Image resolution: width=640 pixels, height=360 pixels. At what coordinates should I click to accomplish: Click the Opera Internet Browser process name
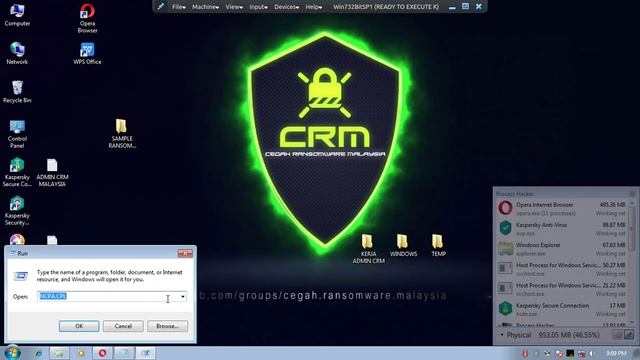pyautogui.click(x=544, y=204)
